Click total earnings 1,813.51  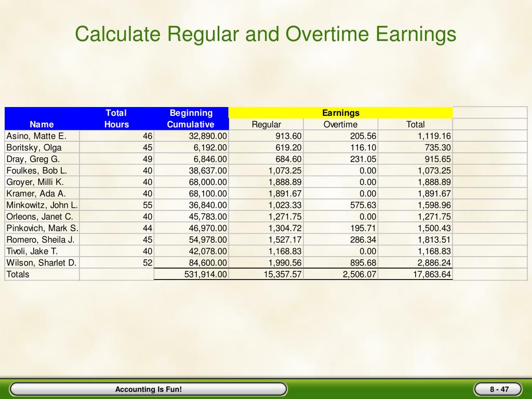coord(434,240)
